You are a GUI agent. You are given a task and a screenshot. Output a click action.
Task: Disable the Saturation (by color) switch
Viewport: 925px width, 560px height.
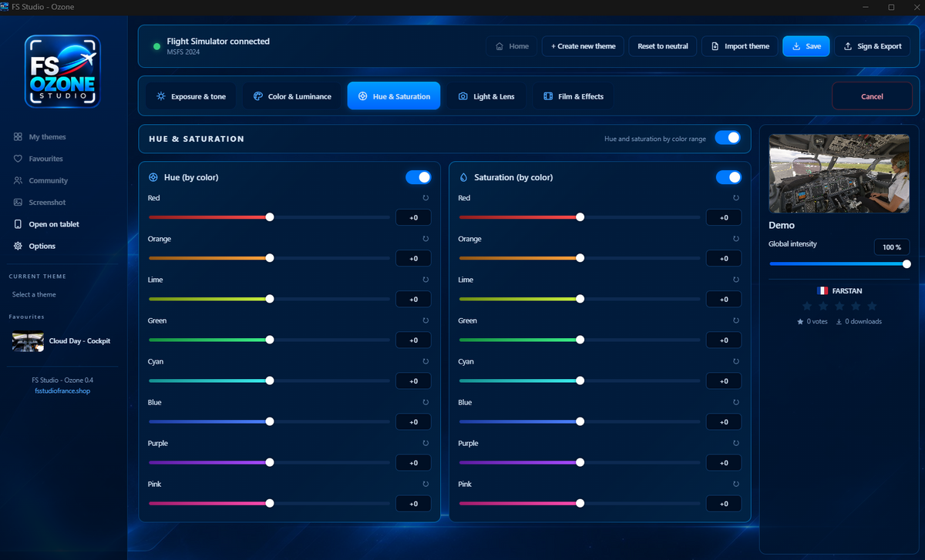point(728,177)
